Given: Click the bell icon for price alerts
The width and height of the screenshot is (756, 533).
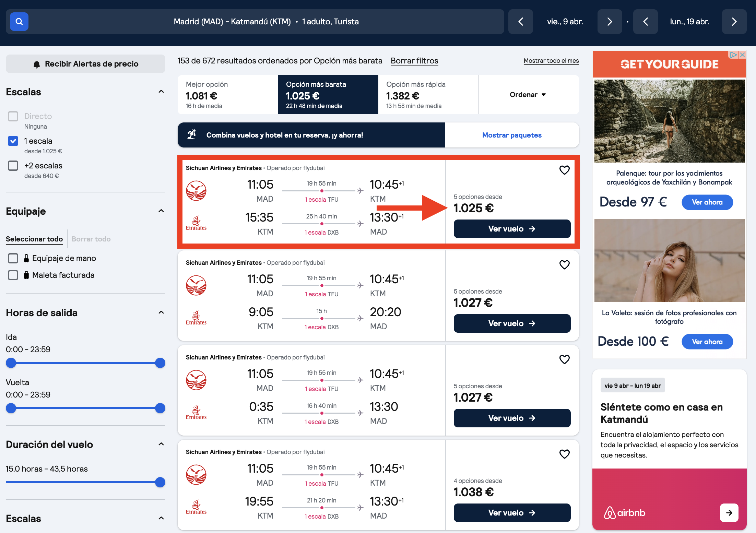Looking at the screenshot, I should (x=37, y=64).
